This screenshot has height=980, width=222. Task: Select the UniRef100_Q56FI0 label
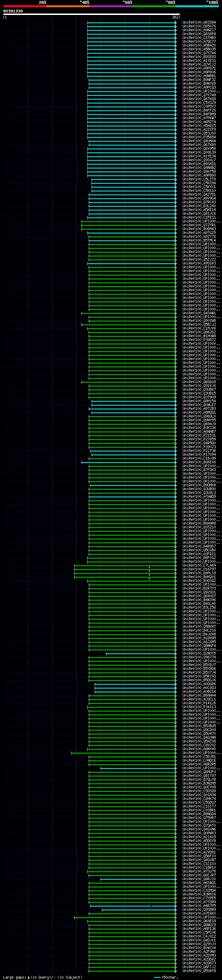tap(199, 856)
